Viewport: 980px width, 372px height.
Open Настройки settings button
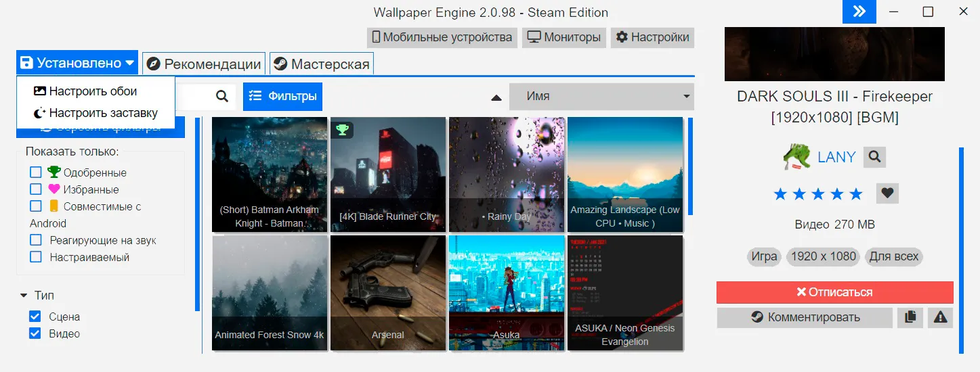pos(652,37)
